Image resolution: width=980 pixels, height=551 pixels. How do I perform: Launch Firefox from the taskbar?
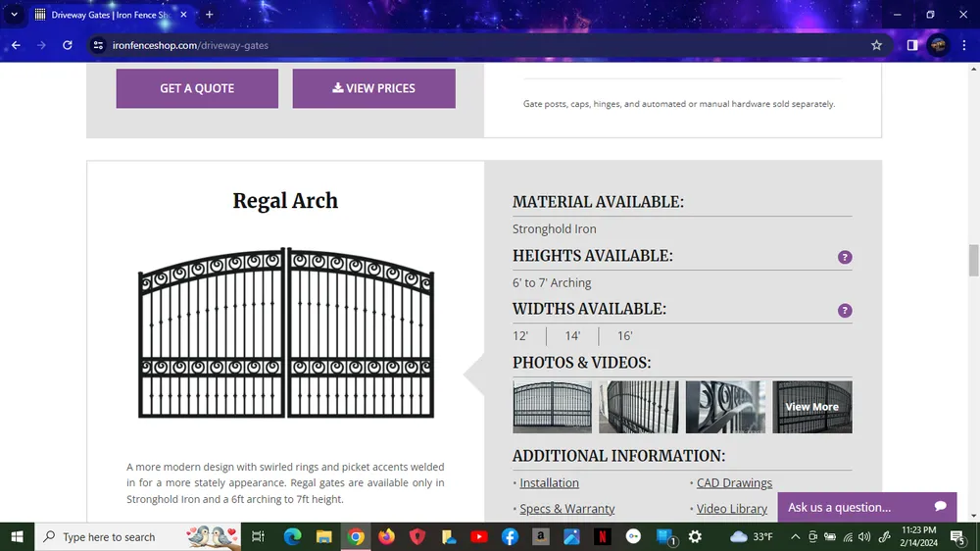(x=386, y=536)
